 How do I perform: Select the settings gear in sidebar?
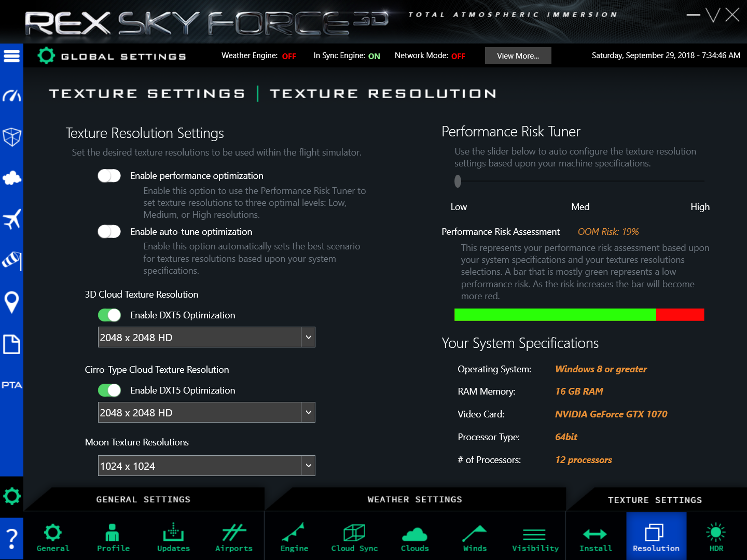(11, 496)
